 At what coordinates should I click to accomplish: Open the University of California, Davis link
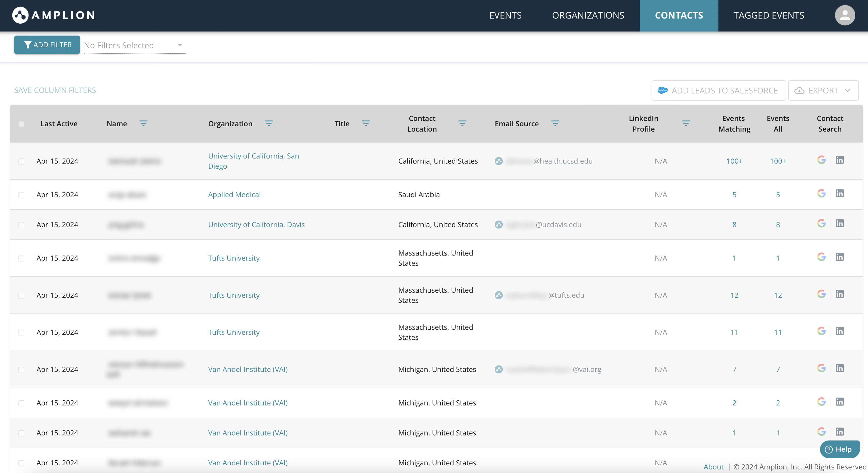pyautogui.click(x=256, y=225)
